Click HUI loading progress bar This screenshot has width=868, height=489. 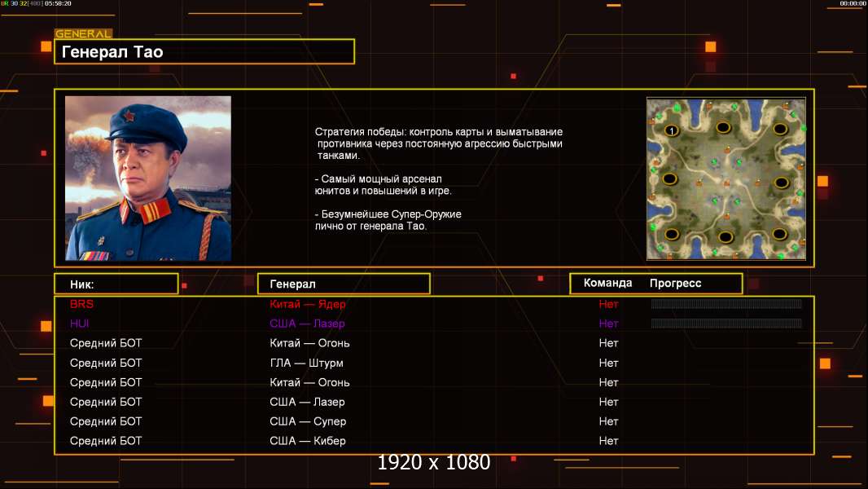point(726,323)
